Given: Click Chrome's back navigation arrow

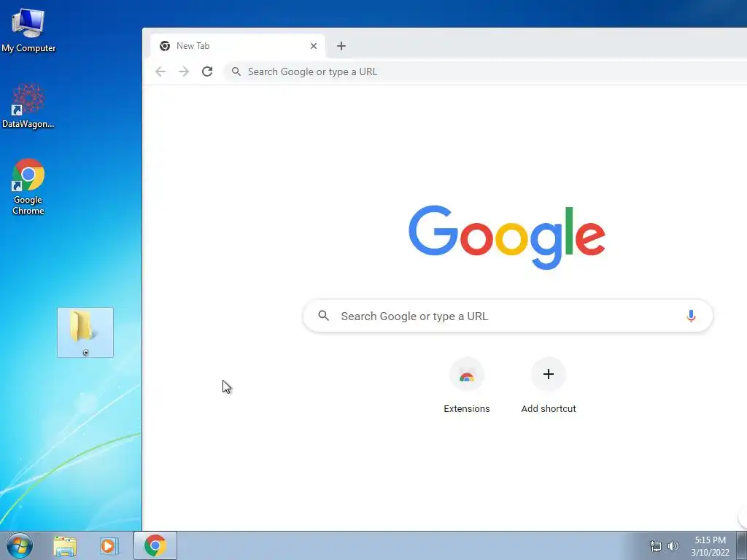Looking at the screenshot, I should (160, 71).
